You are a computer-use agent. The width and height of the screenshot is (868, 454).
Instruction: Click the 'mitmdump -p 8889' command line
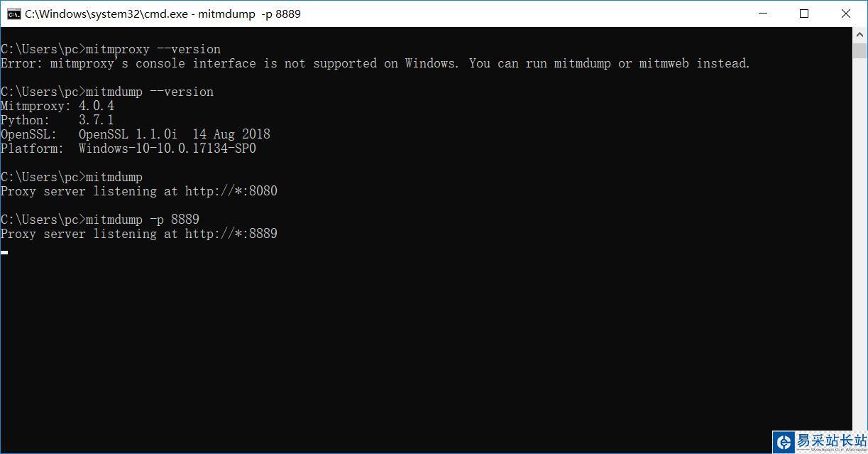point(100,220)
